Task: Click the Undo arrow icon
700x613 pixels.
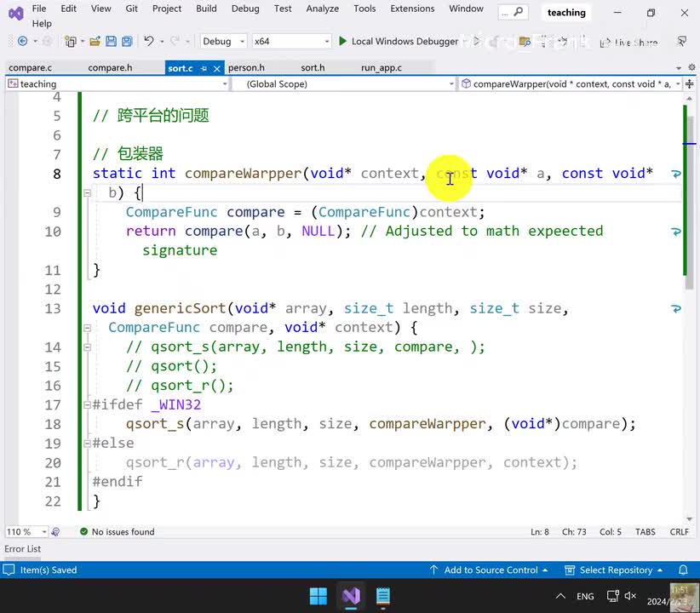Action: (149, 42)
